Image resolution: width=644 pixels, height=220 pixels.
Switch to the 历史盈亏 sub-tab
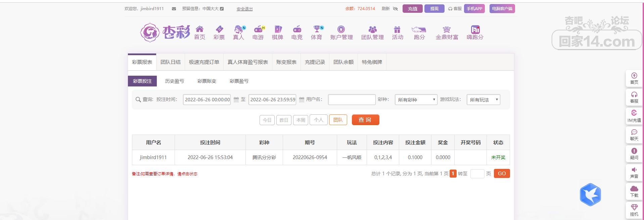point(174,81)
